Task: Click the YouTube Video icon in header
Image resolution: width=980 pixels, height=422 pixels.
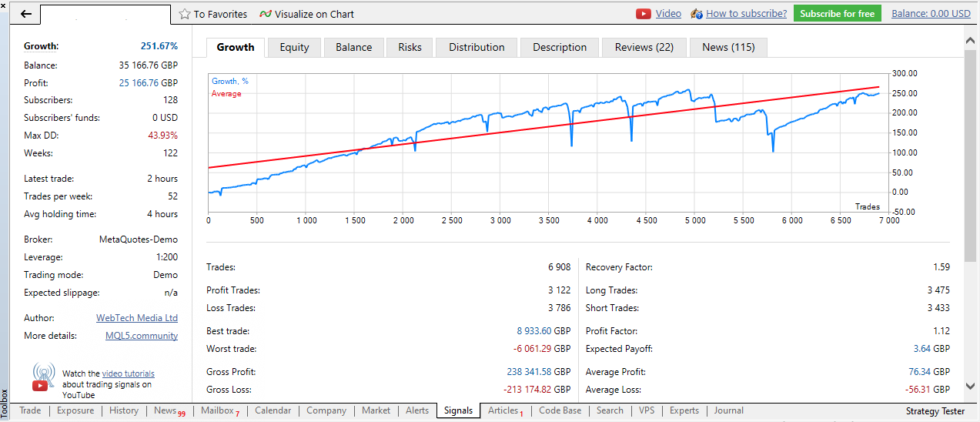Action: point(644,14)
